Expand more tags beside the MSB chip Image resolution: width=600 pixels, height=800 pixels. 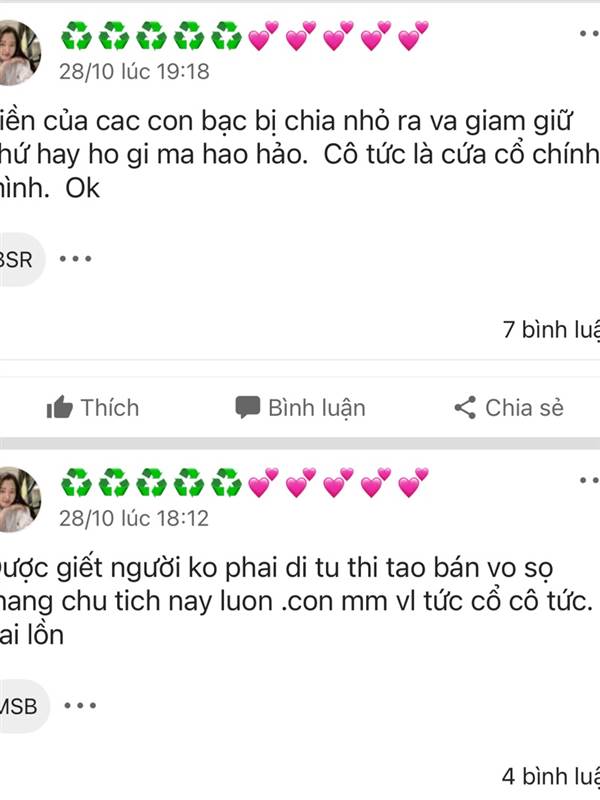point(80,706)
